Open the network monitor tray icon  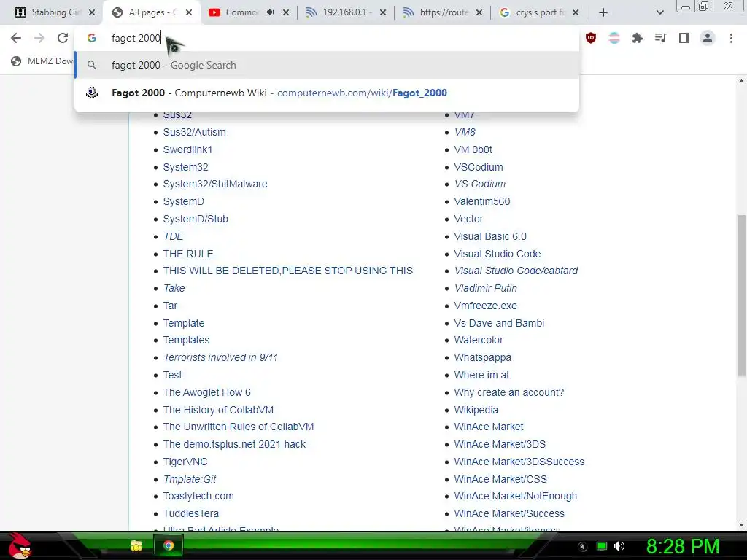tap(602, 546)
